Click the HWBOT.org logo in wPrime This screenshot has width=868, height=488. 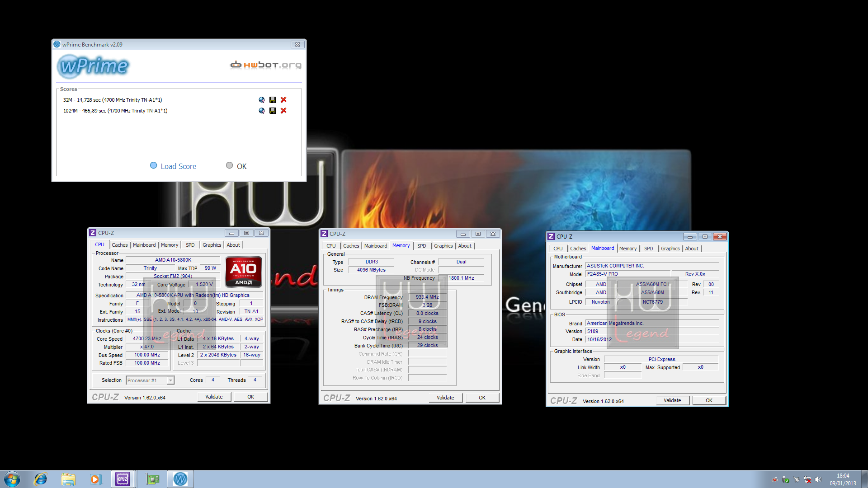pos(265,65)
